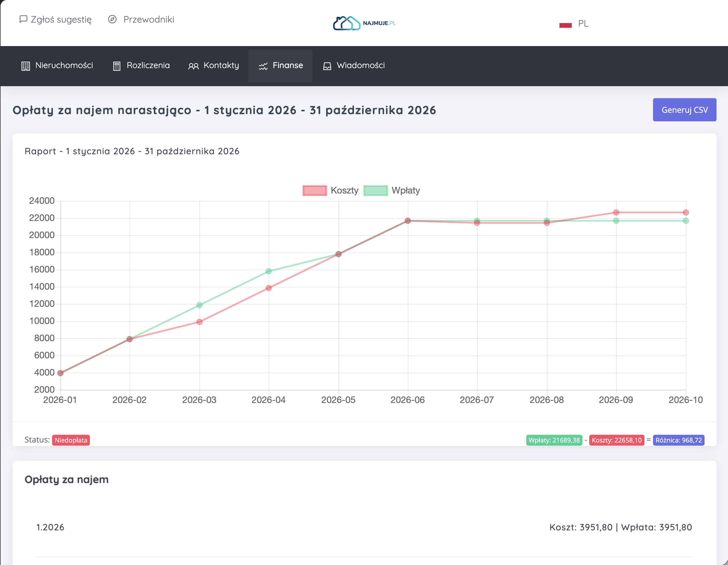Open the Przewodniki link
728x565 pixels.
pyautogui.click(x=141, y=19)
